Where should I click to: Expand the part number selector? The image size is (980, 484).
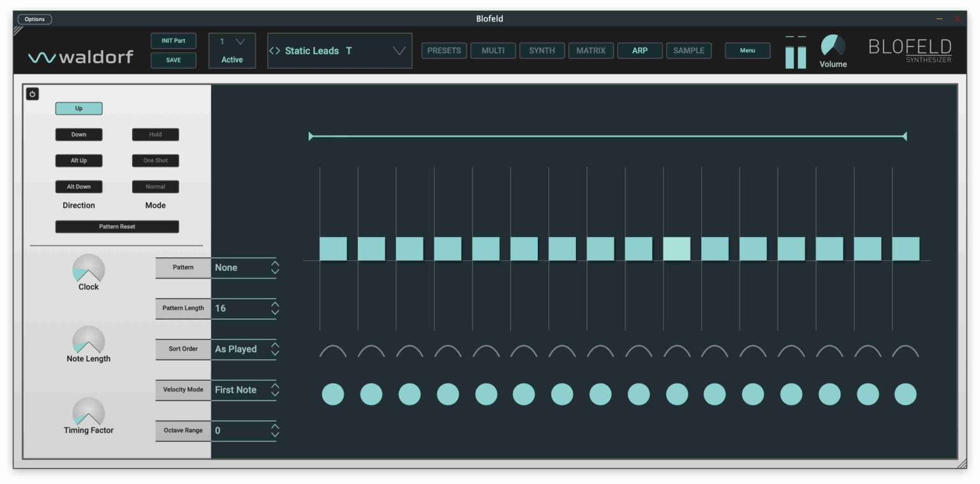point(240,42)
